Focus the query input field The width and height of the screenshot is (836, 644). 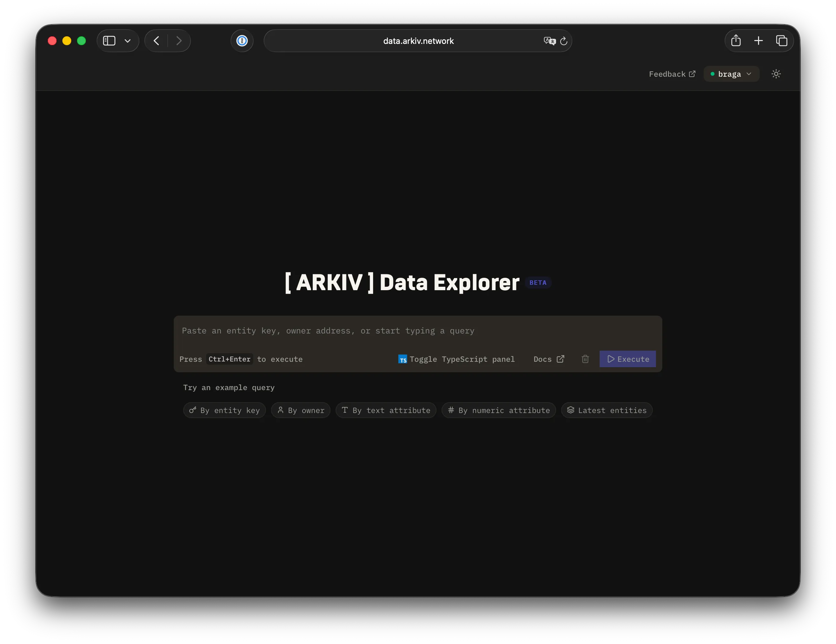tap(418, 331)
